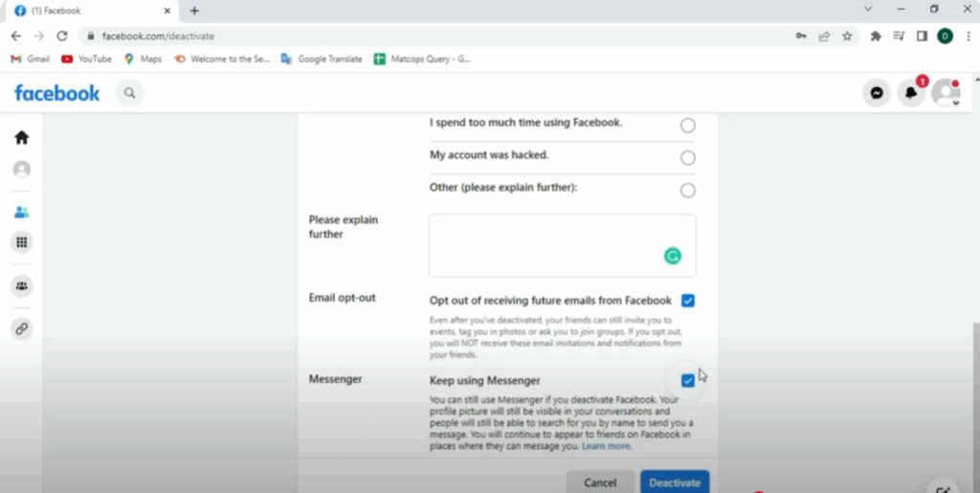The image size is (980, 493).
Task: Open Matcops Query bookmark
Action: click(x=422, y=58)
